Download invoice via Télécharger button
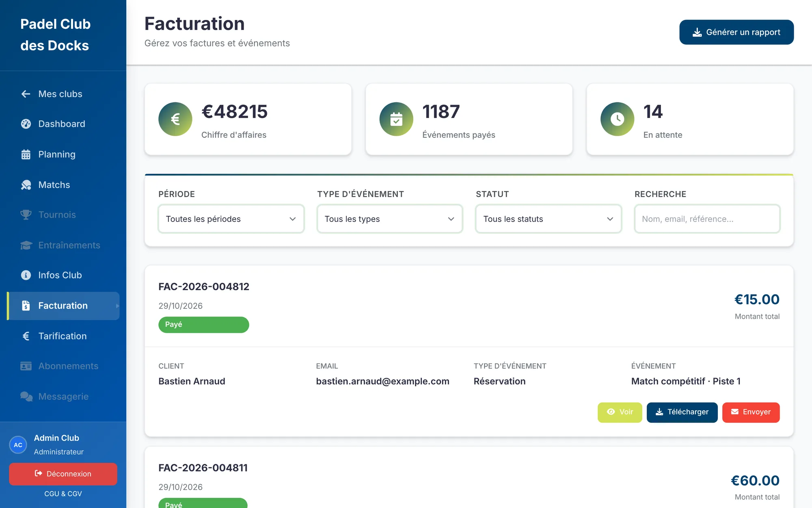The height and width of the screenshot is (508, 812). tap(682, 412)
